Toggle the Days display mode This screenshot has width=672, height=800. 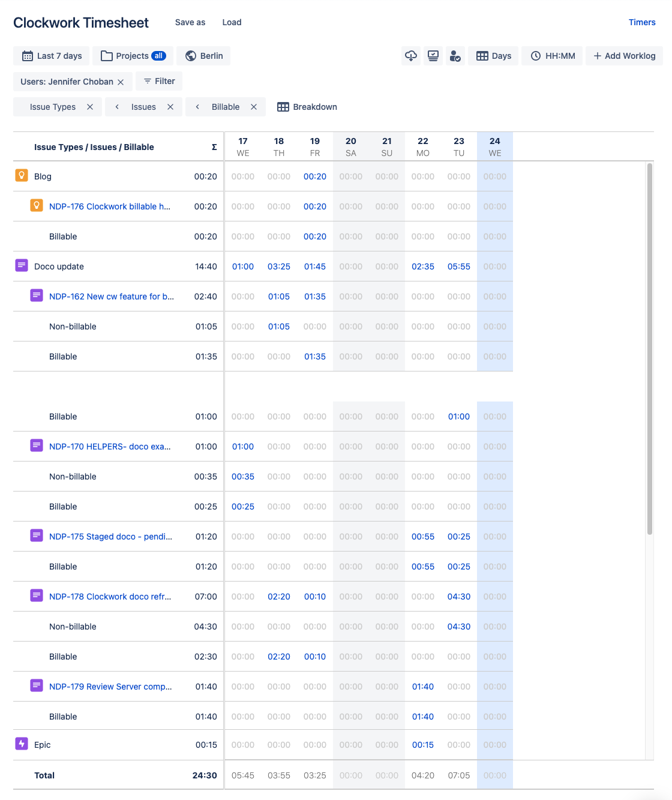(493, 56)
